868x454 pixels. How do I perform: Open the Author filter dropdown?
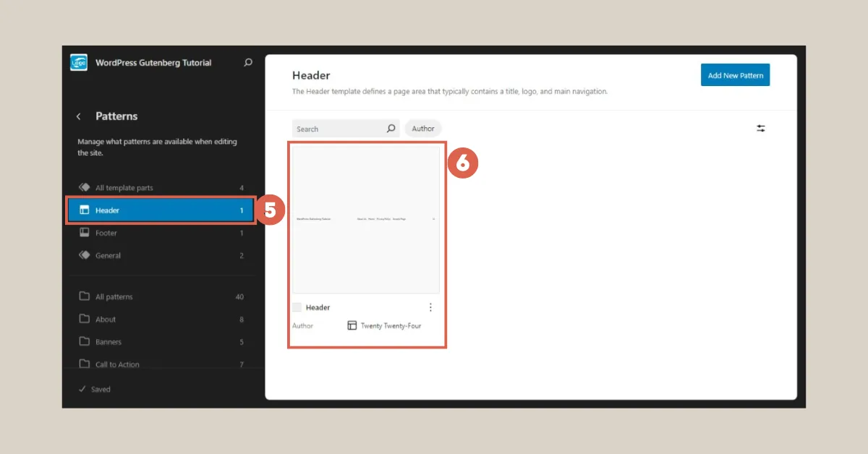pos(423,129)
